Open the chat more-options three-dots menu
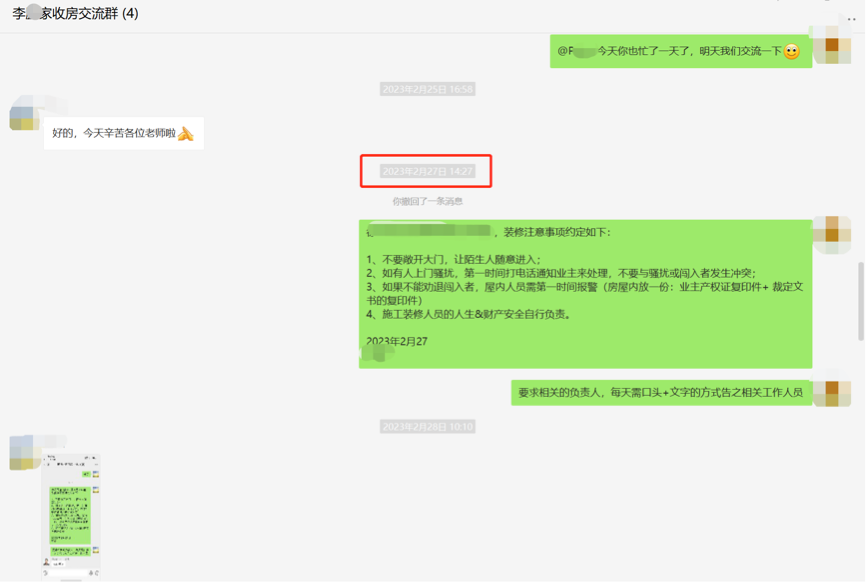Viewport: 866px width, 584px height. tap(851, 17)
